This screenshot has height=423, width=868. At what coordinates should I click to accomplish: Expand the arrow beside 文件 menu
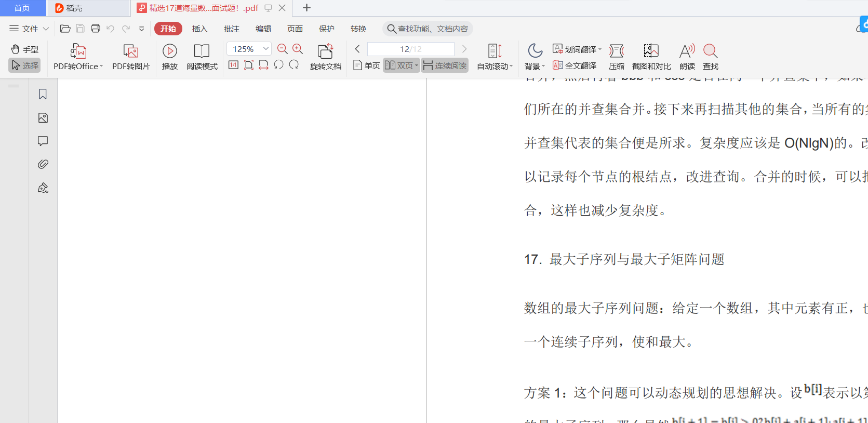tap(46, 29)
